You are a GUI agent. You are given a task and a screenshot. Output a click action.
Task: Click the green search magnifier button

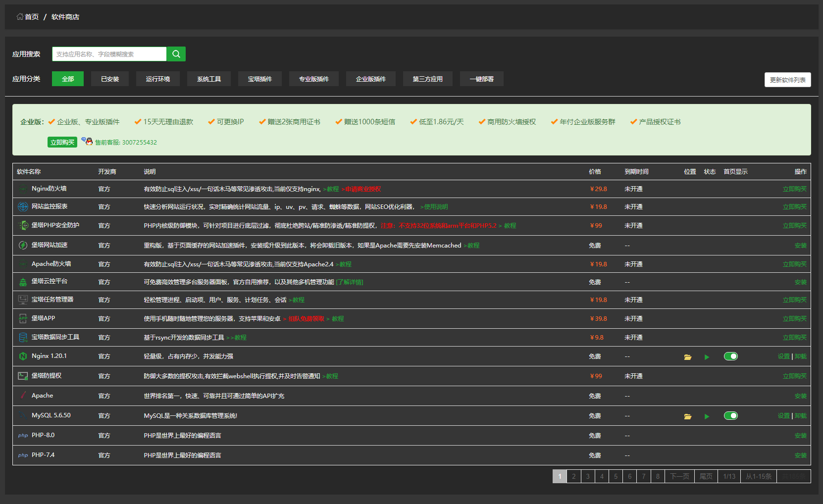click(x=176, y=54)
